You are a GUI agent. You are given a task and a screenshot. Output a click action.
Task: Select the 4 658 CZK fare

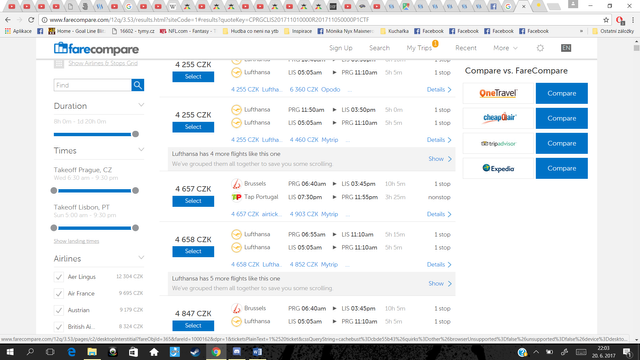click(x=193, y=251)
